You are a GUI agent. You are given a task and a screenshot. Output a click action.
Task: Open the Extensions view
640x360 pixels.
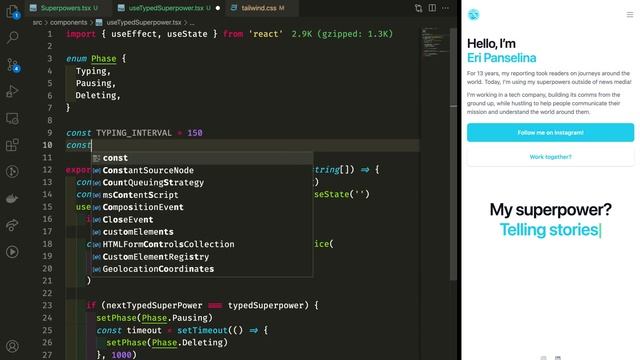tap(12, 145)
